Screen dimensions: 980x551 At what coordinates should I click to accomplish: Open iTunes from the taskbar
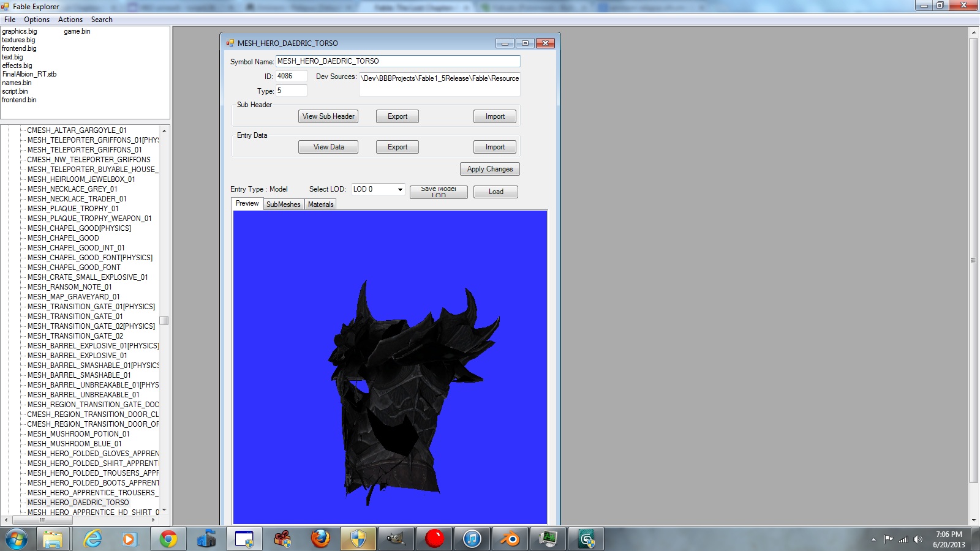pyautogui.click(x=472, y=539)
